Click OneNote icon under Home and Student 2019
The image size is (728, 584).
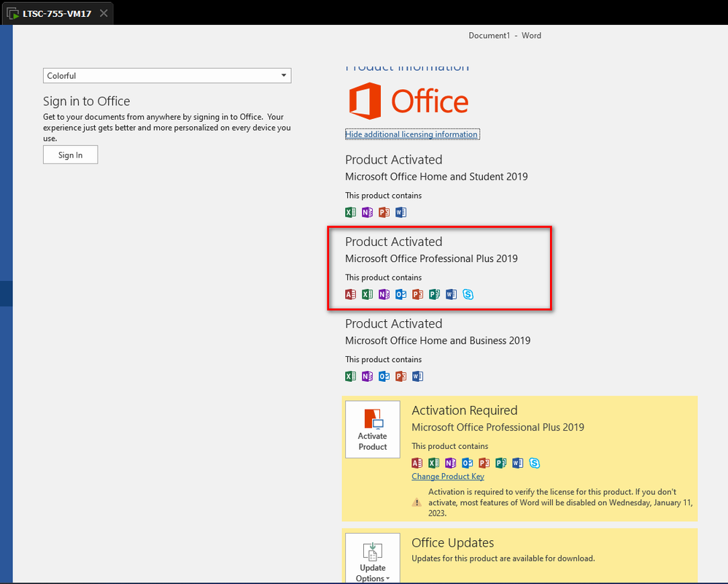point(367,212)
